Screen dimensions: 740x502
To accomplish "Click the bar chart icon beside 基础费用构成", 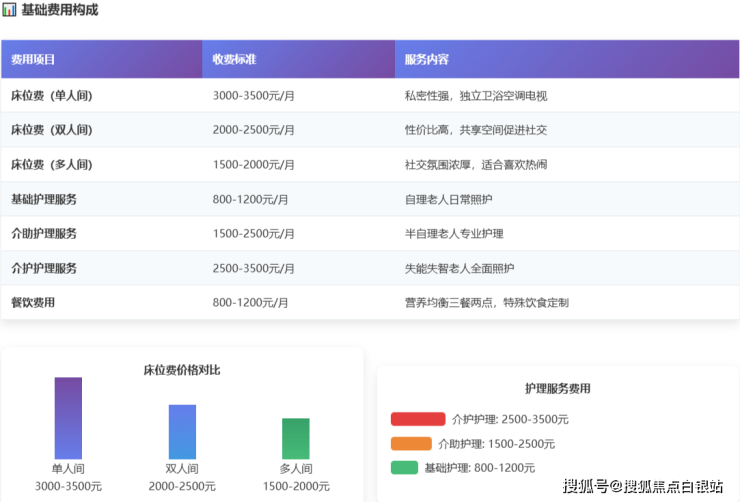I will [x=9, y=10].
